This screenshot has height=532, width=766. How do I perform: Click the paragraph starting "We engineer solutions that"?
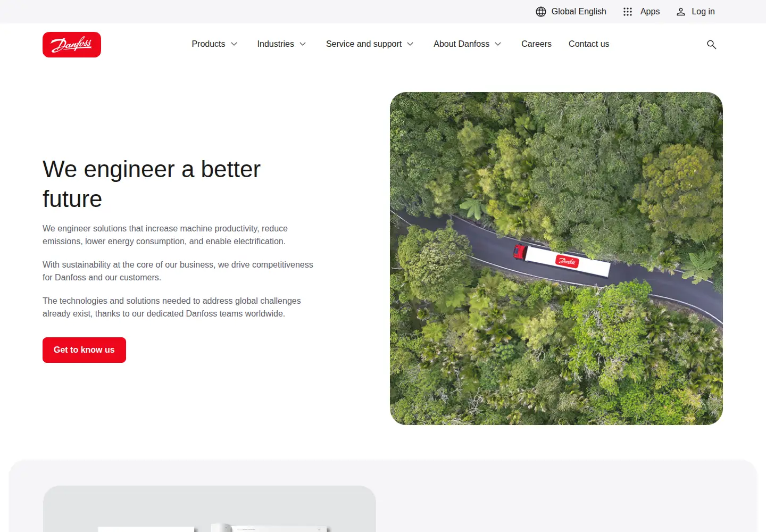[165, 235]
